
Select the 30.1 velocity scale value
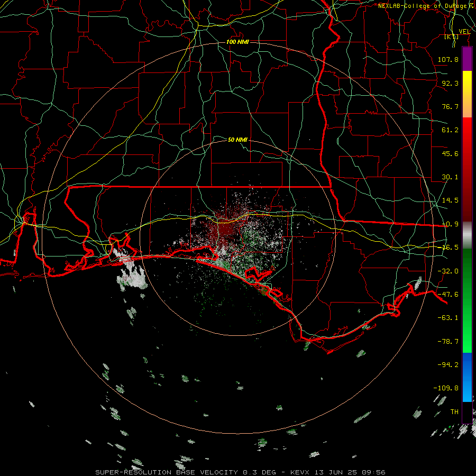[x=450, y=177]
